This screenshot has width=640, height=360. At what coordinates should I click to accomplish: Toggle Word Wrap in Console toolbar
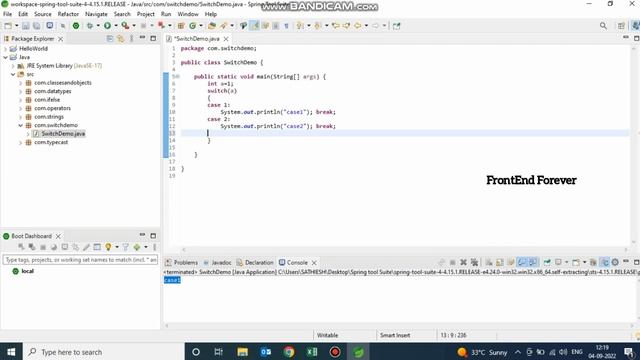(x=511, y=262)
